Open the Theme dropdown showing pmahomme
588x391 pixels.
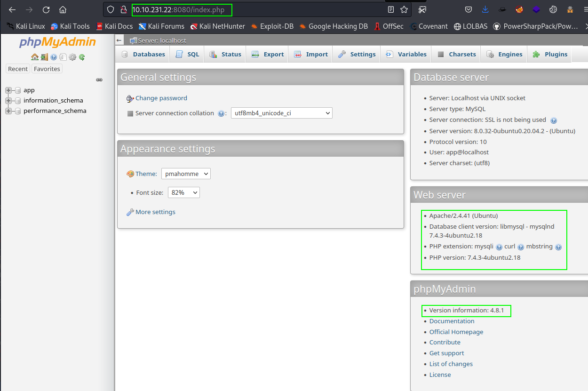[186, 174]
